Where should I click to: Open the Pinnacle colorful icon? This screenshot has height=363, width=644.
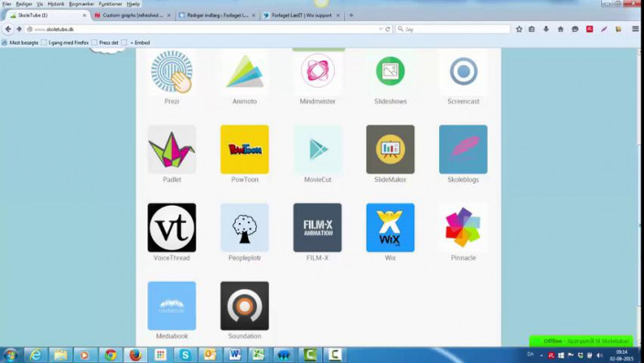pyautogui.click(x=463, y=228)
